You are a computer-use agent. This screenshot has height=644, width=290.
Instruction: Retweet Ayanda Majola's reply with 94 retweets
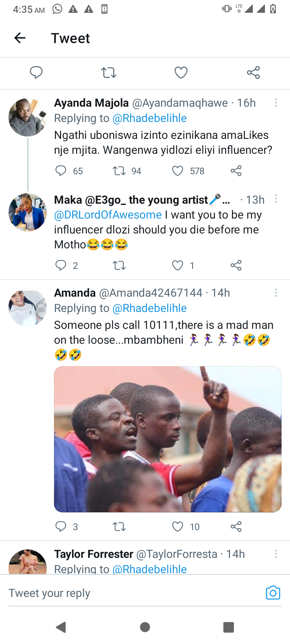(x=119, y=171)
